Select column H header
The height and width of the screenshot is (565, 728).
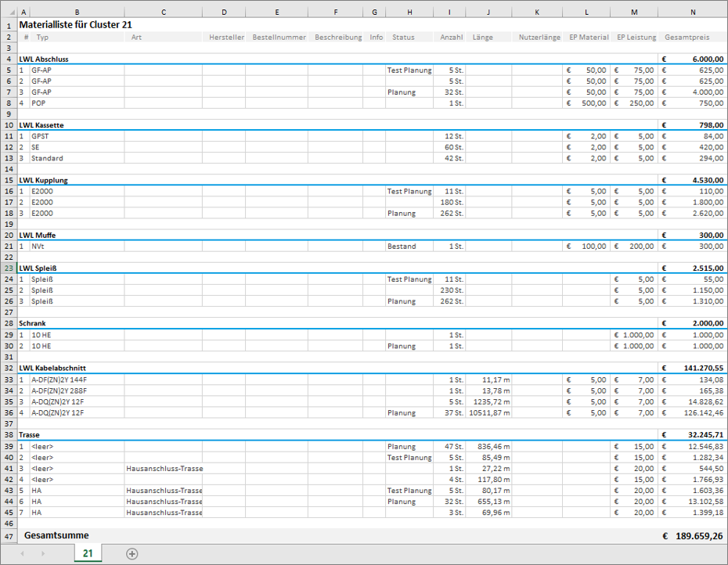(x=409, y=12)
